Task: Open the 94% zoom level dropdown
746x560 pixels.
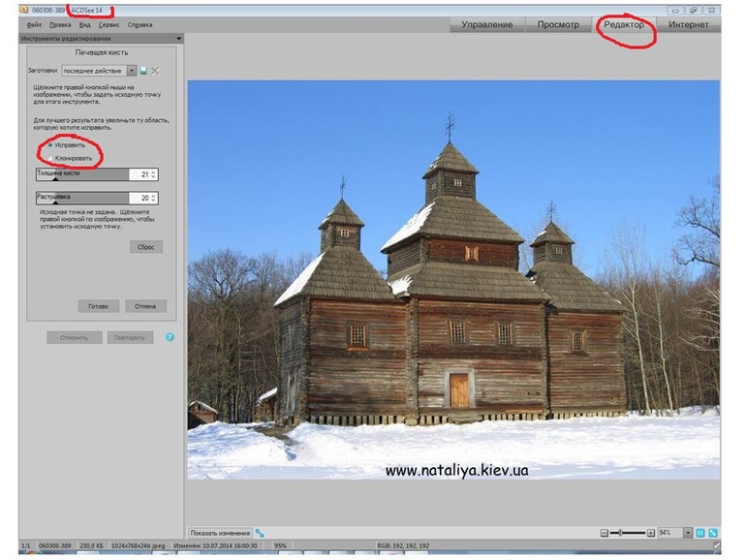Action: pyautogui.click(x=688, y=533)
